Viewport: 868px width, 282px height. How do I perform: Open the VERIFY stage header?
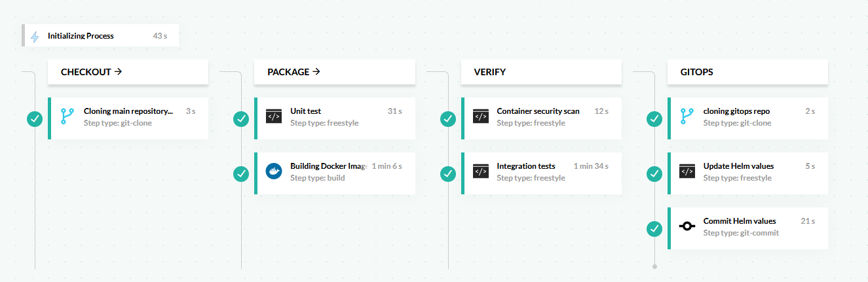(x=541, y=72)
